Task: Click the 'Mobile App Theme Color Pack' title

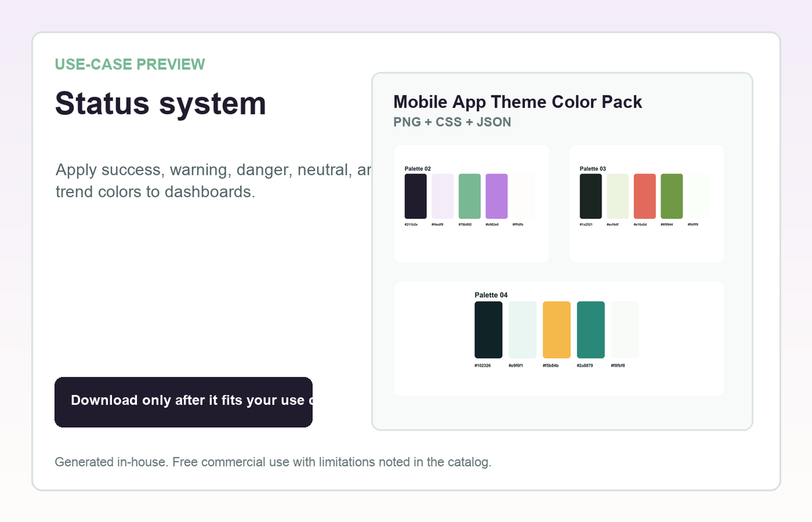Action: 517,102
